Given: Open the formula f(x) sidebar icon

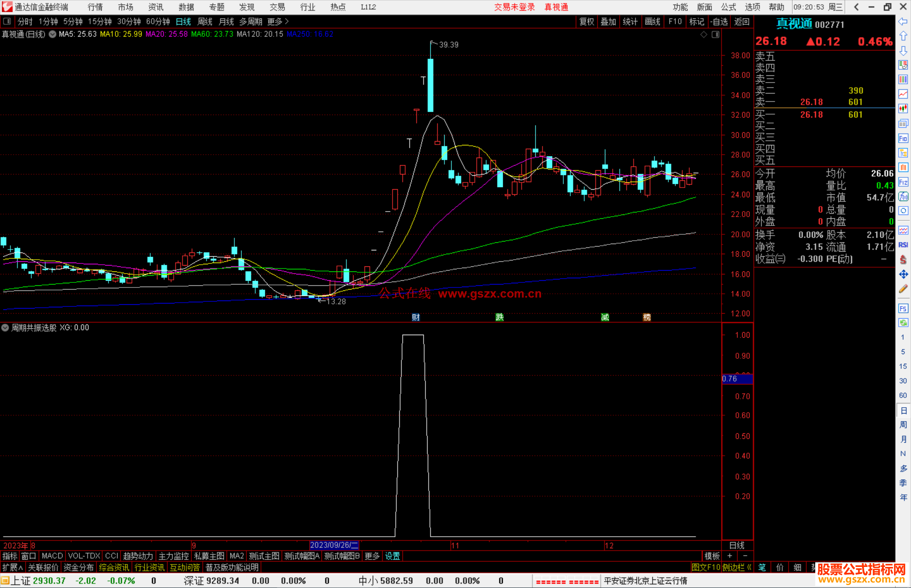Looking at the screenshot, I should point(903,196).
